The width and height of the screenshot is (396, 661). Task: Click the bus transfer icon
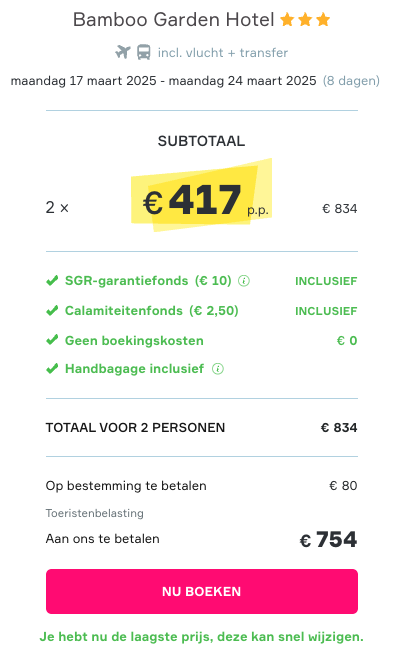(144, 52)
